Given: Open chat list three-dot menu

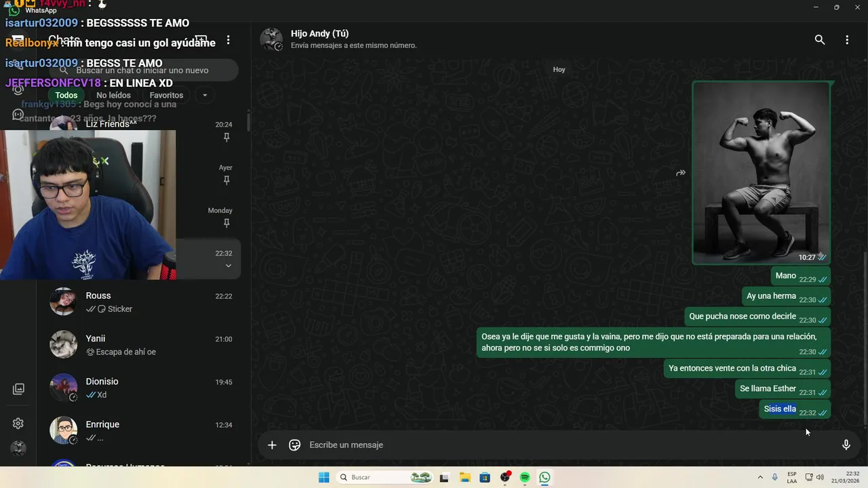Looking at the screenshot, I should tap(229, 40).
